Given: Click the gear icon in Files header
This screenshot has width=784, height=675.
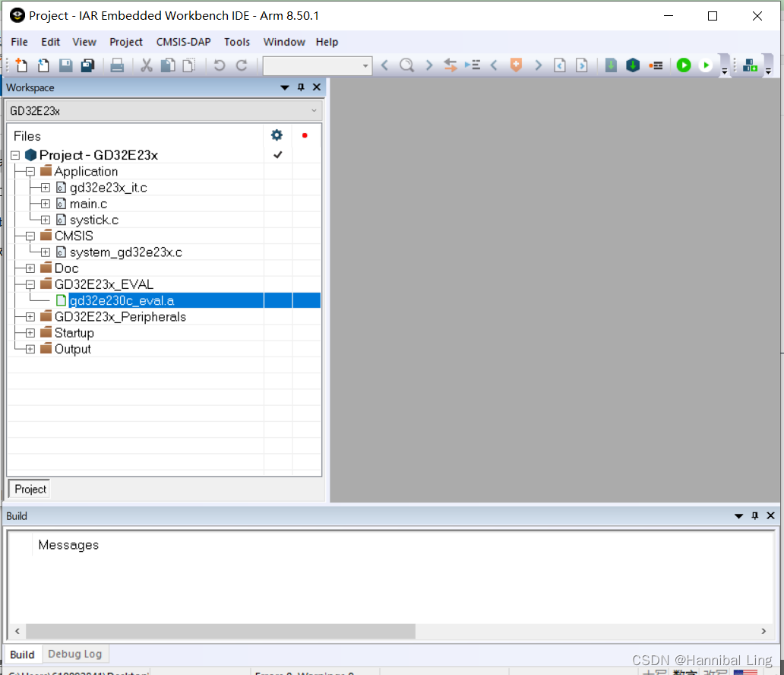Looking at the screenshot, I should (x=277, y=135).
